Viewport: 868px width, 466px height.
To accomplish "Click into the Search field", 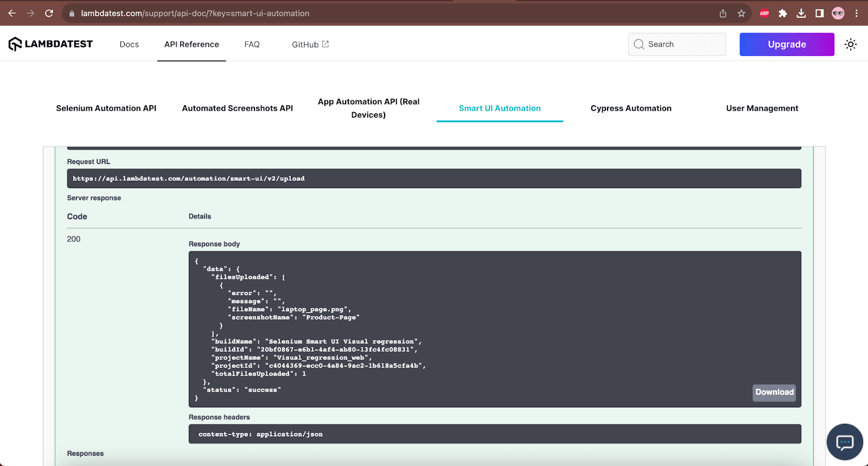I will coord(677,44).
